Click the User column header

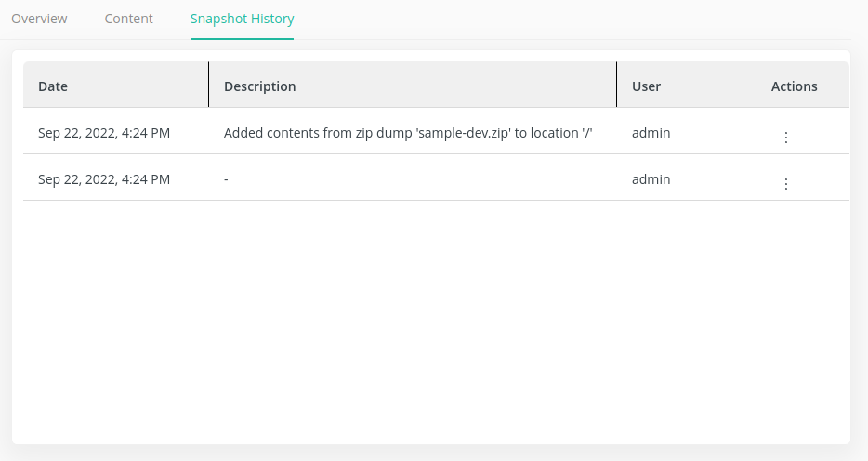click(x=646, y=86)
